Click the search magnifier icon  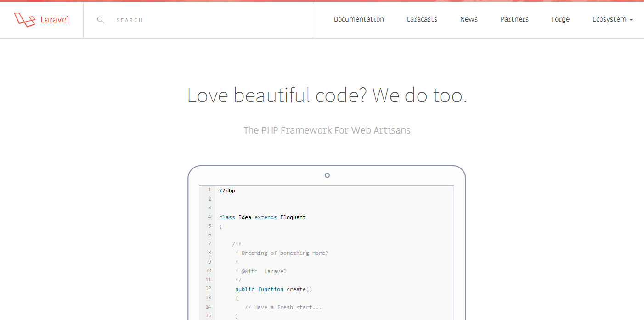pyautogui.click(x=101, y=20)
